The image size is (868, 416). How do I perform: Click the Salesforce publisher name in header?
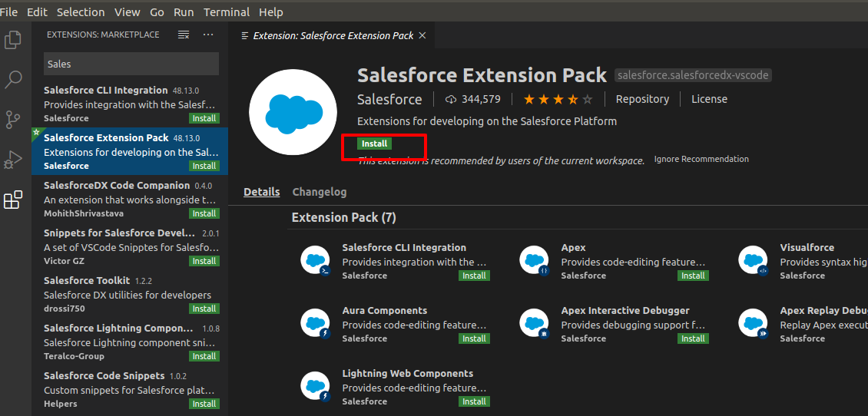click(x=389, y=99)
